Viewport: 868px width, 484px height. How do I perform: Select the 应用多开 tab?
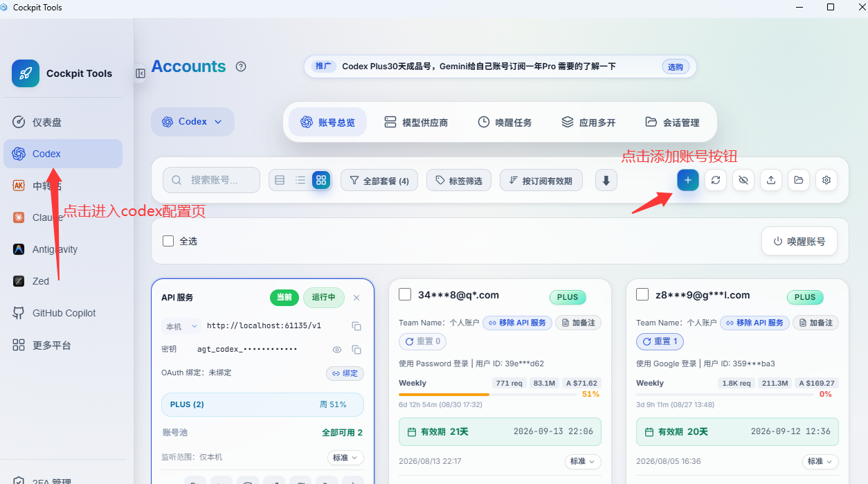tap(588, 123)
